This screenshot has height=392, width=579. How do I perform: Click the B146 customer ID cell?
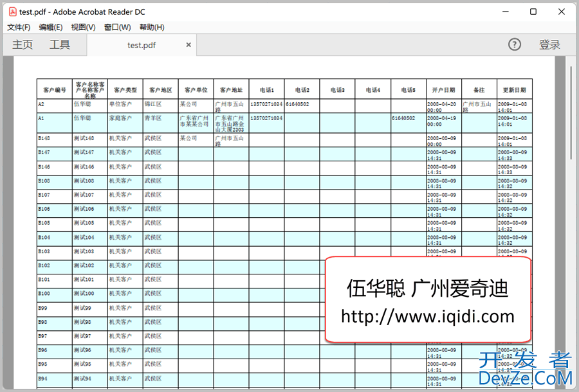coord(55,168)
